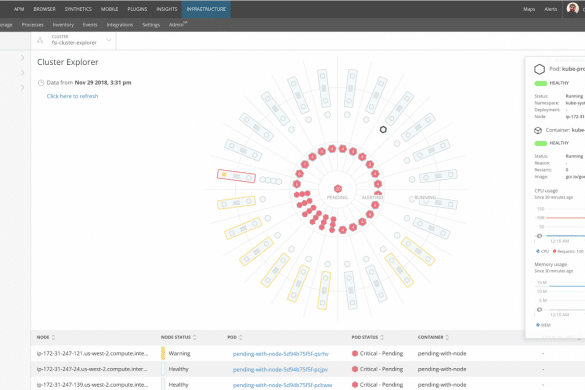Click the container cube icon in details panel
The image size is (585, 390).
(x=538, y=130)
